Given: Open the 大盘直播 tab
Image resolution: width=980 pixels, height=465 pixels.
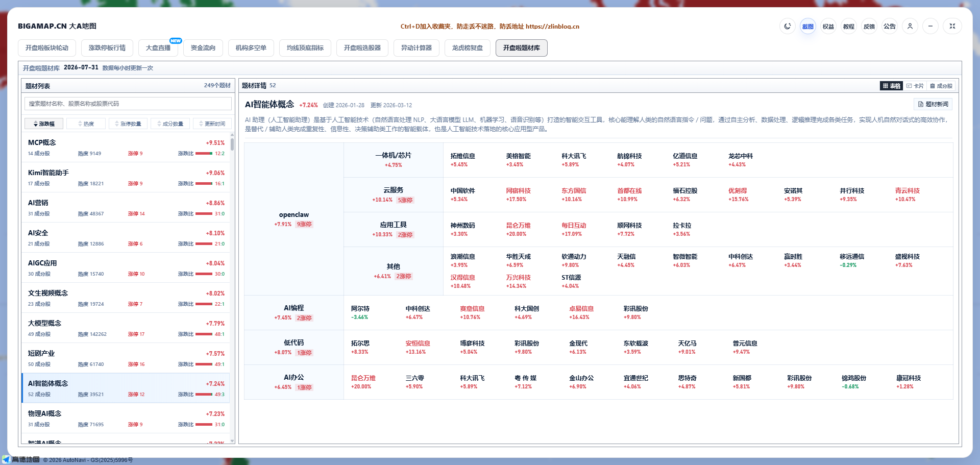Looking at the screenshot, I should point(158,48).
